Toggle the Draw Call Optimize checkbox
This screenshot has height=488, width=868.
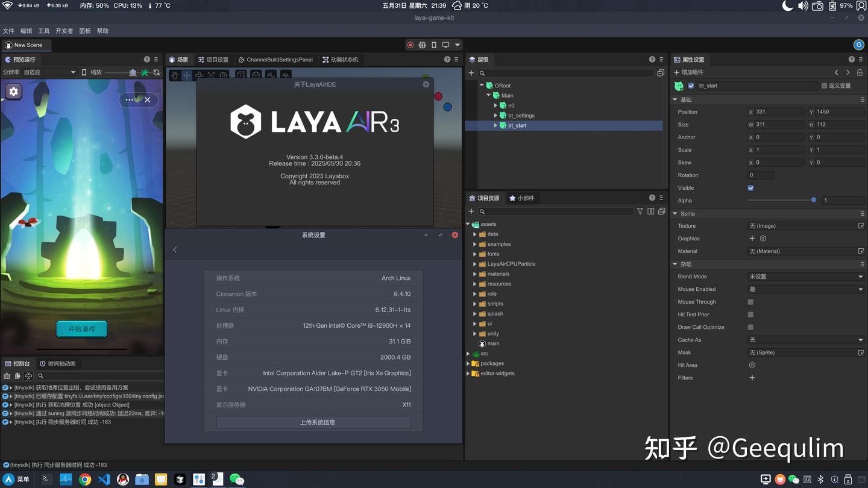[x=750, y=327]
